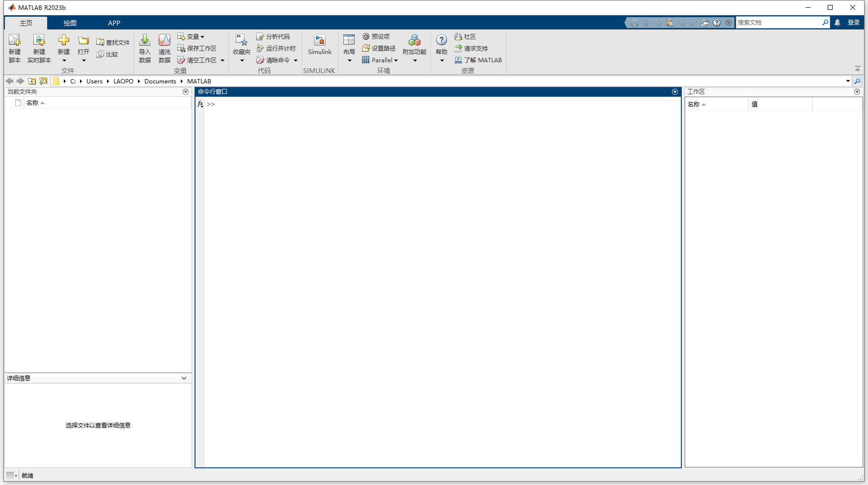This screenshot has height=485, width=868.
Task: Open the 帮助 dropdown arrow
Action: [x=442, y=60]
